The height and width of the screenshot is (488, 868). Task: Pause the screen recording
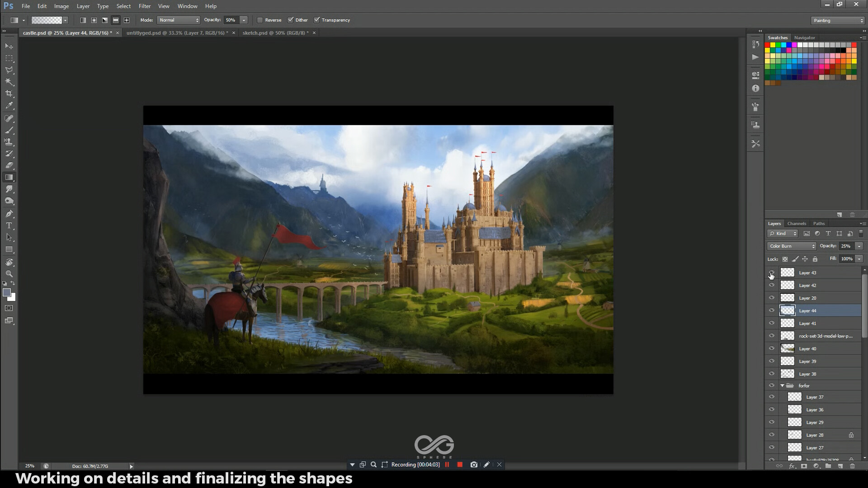[447, 465]
